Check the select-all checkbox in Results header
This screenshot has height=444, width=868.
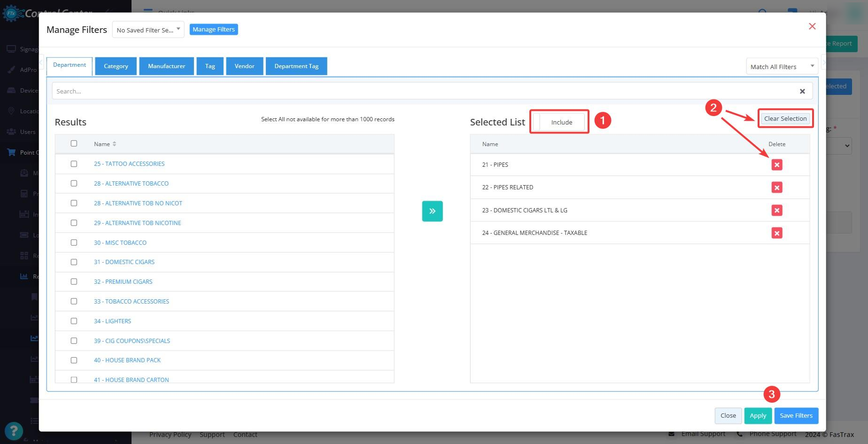tap(74, 143)
